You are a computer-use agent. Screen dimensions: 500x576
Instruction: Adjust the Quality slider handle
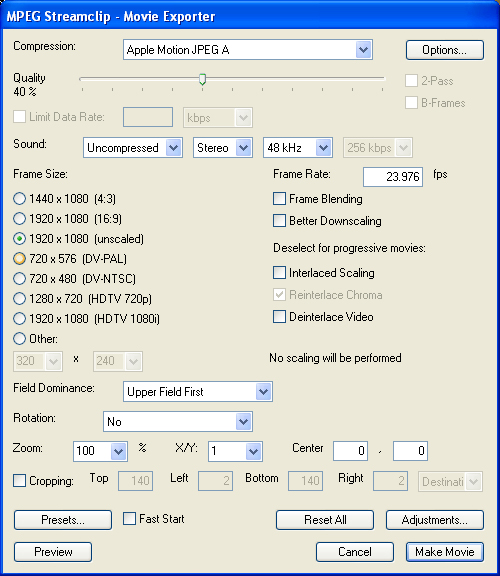(202, 79)
